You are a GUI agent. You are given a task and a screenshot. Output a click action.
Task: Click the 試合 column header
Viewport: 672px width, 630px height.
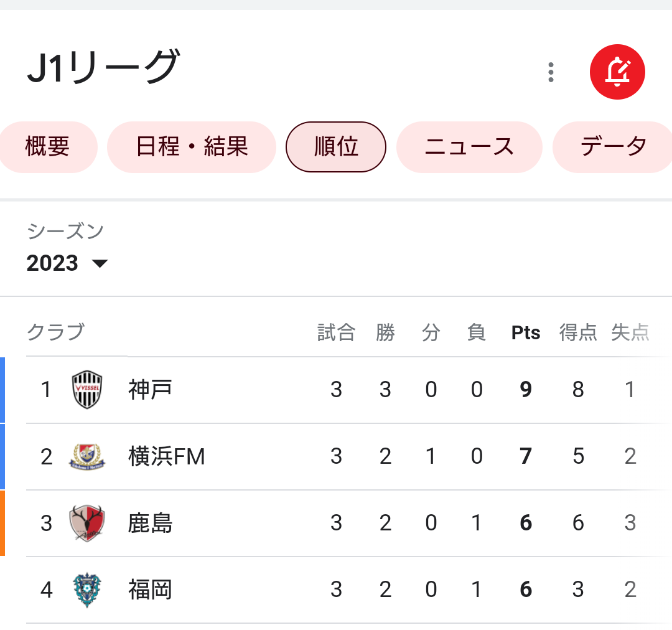pyautogui.click(x=337, y=332)
